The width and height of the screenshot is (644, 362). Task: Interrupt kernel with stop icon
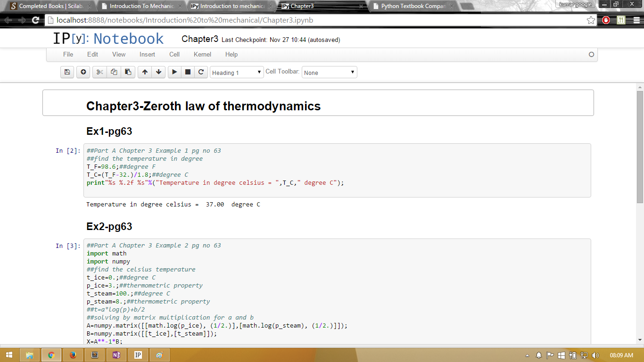coord(188,72)
